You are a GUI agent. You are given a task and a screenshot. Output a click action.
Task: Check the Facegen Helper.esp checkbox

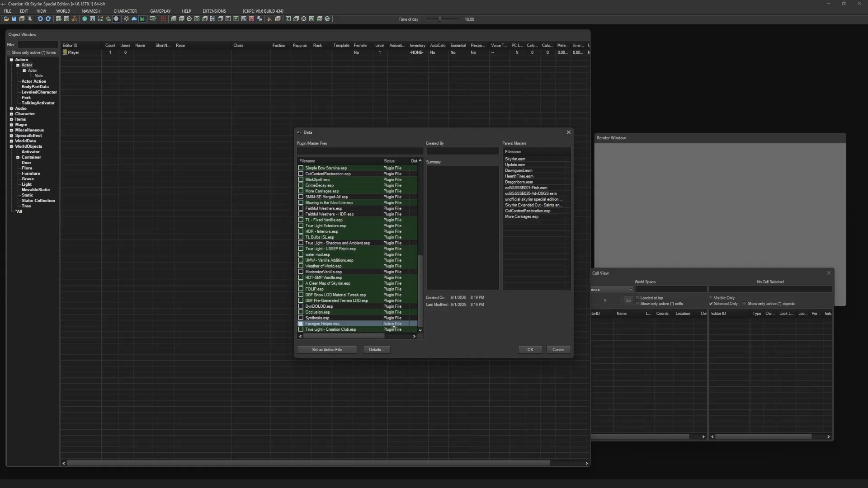point(301,324)
